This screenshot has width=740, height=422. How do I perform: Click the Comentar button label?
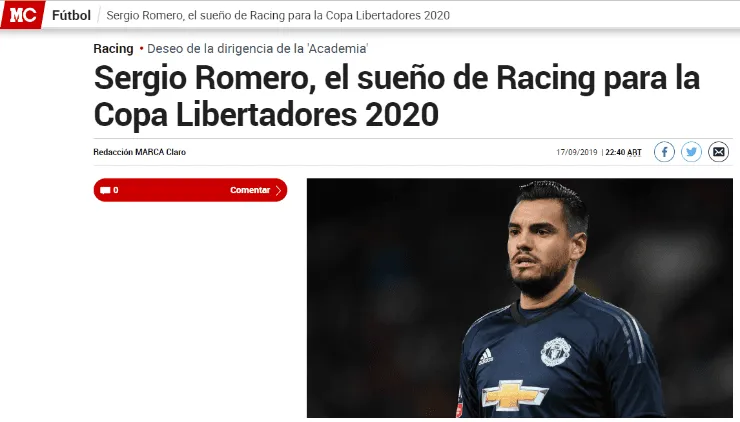point(250,190)
